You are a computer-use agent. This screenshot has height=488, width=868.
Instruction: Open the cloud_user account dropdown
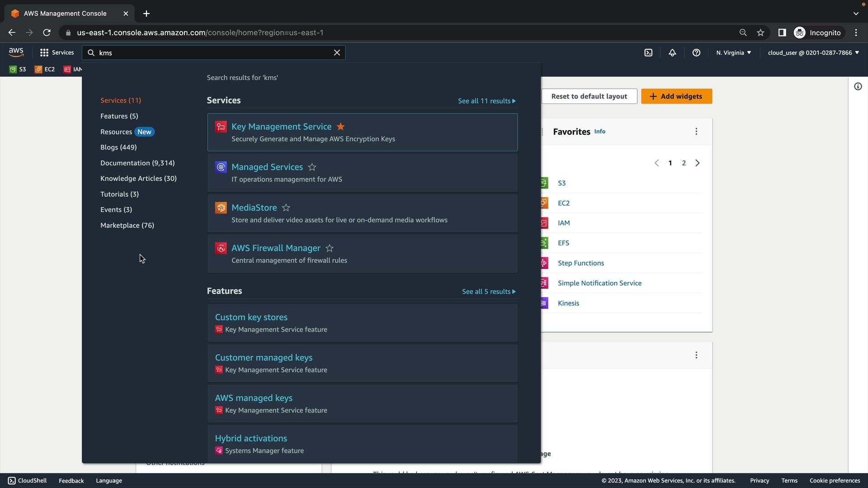[x=813, y=53]
